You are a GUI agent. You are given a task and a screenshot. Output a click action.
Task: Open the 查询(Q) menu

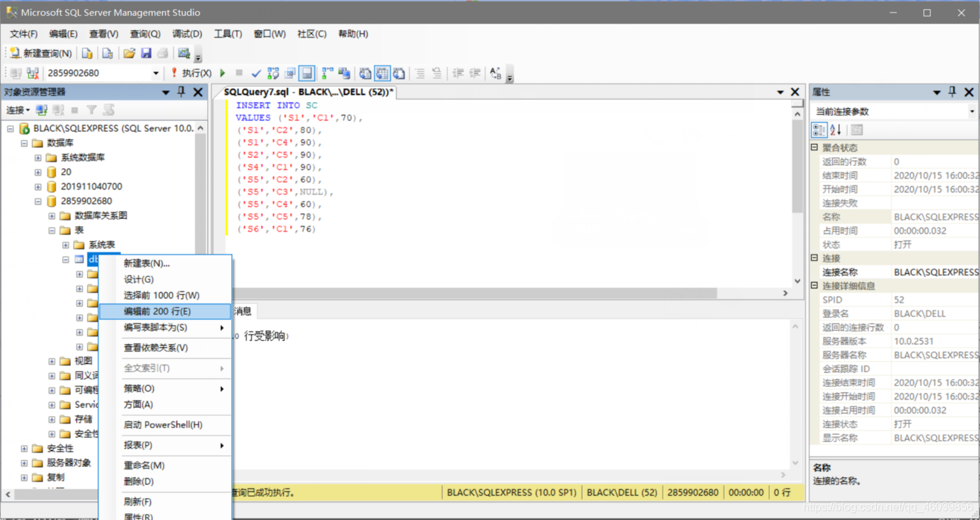[145, 33]
